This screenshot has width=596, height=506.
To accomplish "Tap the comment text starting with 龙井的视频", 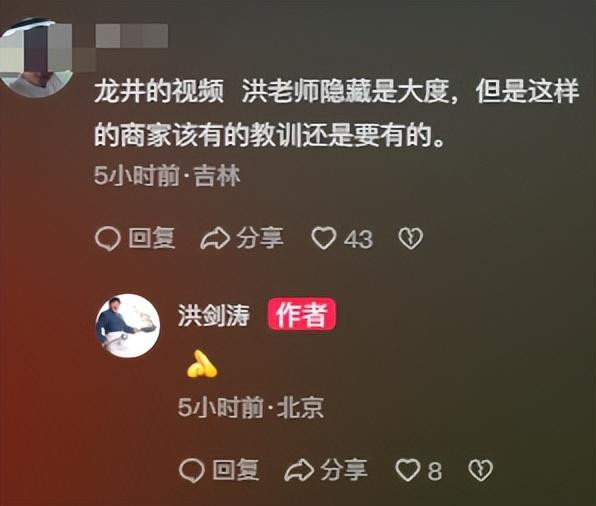I will pos(336,113).
